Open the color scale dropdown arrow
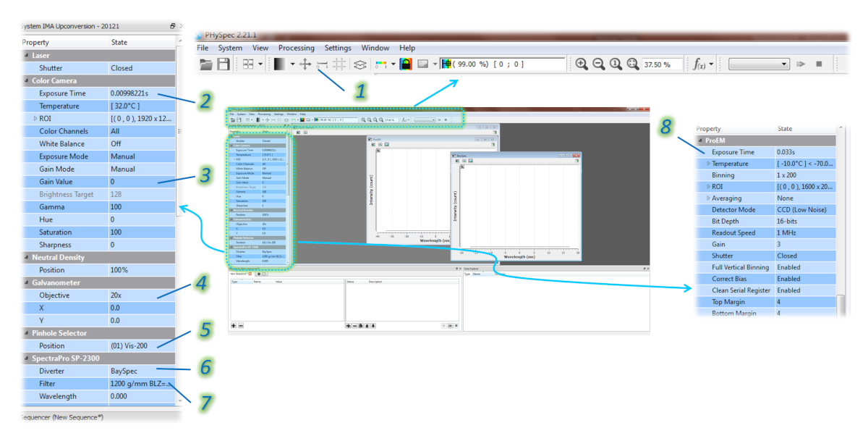Viewport: 868px width, 441px height. [393, 64]
